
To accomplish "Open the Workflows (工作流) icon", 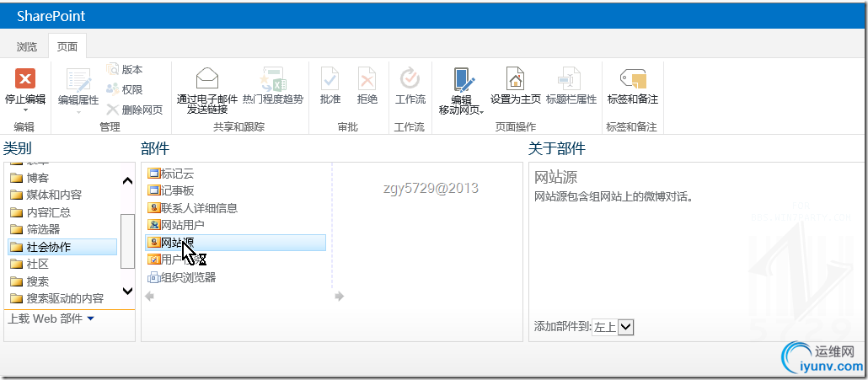I will click(x=410, y=78).
